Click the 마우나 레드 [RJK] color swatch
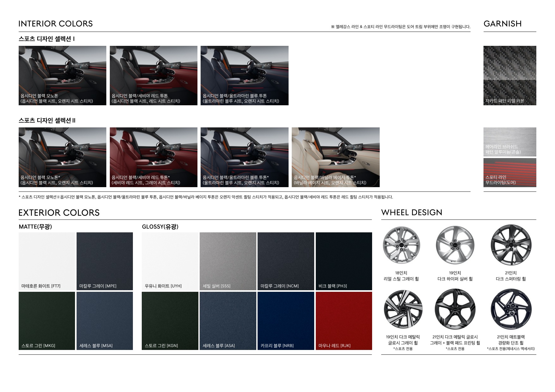Screen dimensions: 555x392 (344, 321)
